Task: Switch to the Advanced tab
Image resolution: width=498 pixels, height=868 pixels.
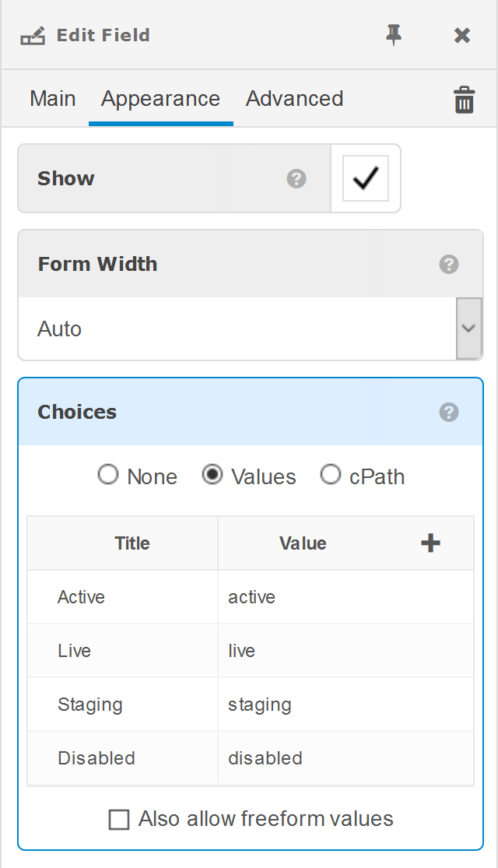Action: point(294,99)
